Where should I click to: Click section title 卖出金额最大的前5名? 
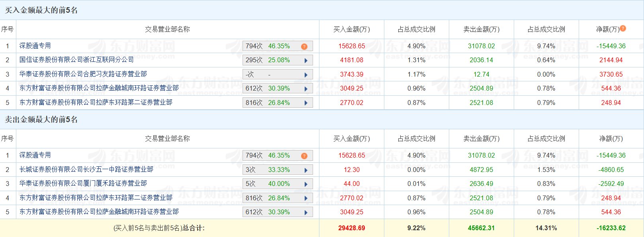click(x=41, y=120)
